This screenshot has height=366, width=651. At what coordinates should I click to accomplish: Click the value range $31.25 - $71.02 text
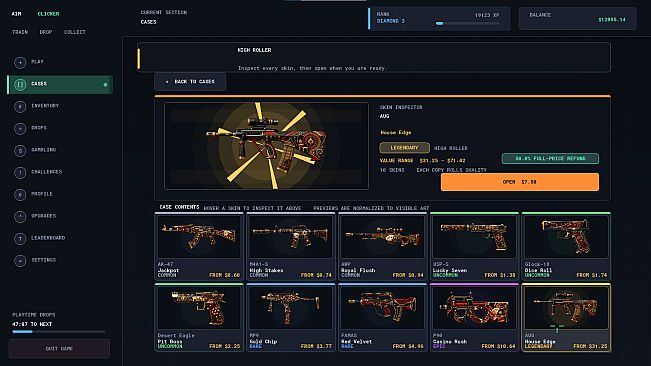click(x=422, y=161)
